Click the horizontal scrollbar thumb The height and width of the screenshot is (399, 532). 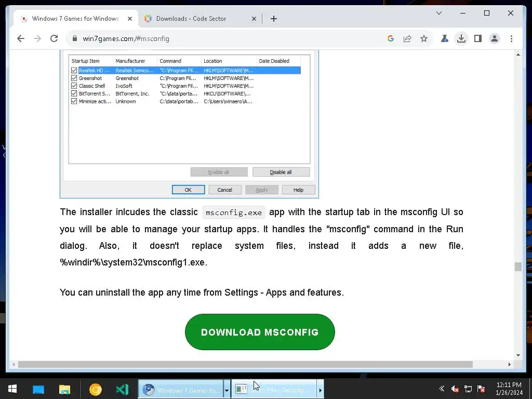[245, 364]
